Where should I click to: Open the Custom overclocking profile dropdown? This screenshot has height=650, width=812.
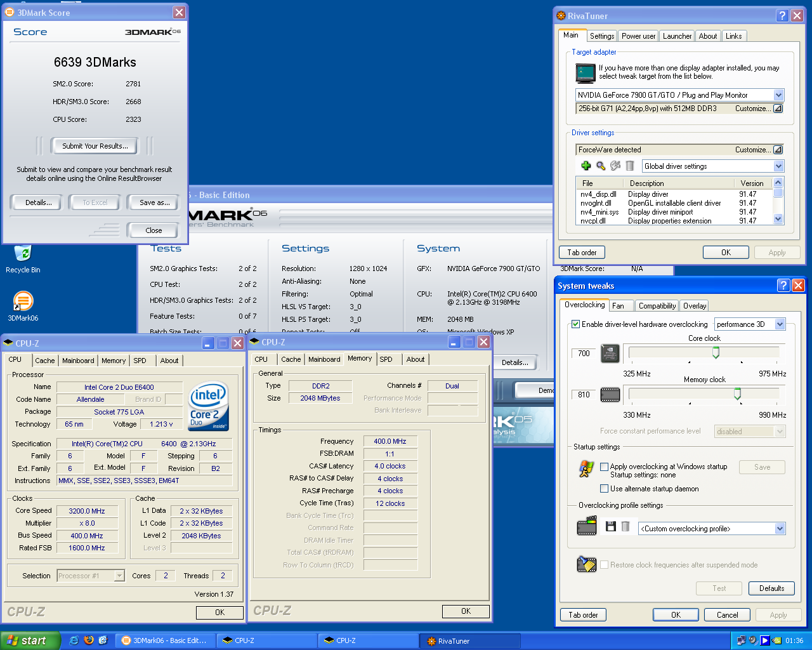780,529
